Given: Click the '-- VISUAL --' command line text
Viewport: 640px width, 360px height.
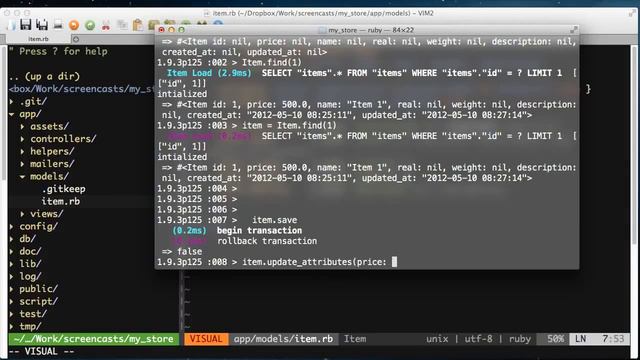Looking at the screenshot, I should [x=41, y=351].
